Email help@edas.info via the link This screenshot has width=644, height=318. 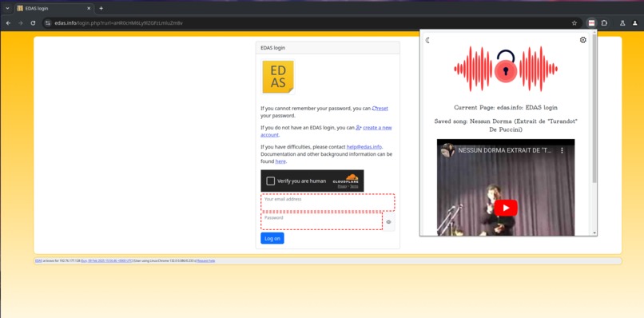pyautogui.click(x=364, y=147)
